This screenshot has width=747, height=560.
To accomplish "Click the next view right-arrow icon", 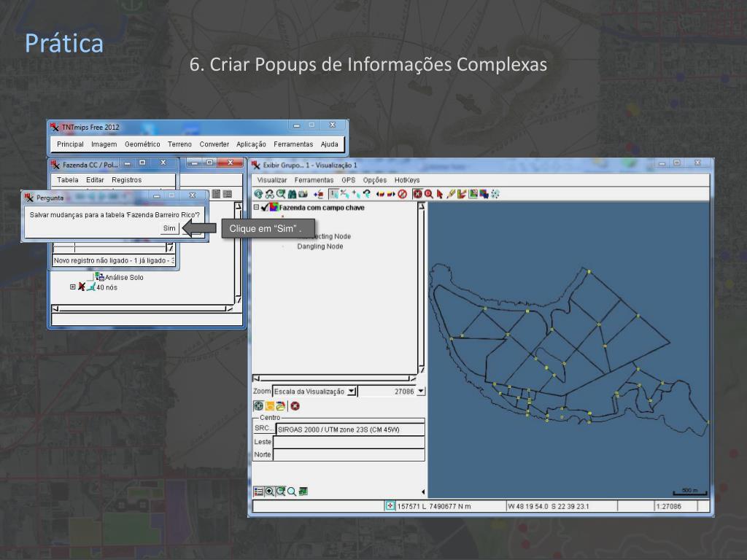I will (391, 194).
